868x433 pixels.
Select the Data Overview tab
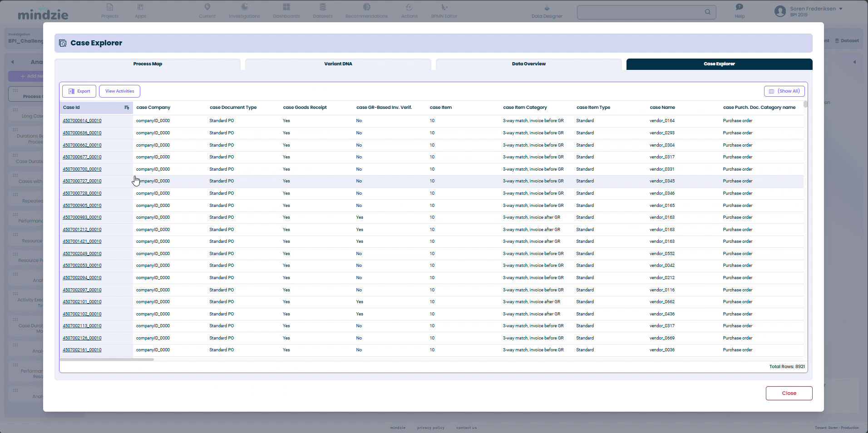point(528,64)
